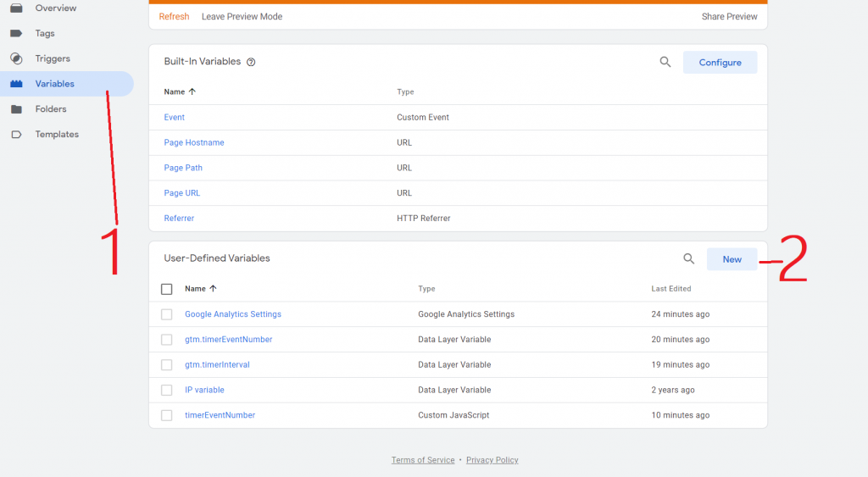Click Share Preview
This screenshot has height=477, width=868.
pyautogui.click(x=729, y=17)
